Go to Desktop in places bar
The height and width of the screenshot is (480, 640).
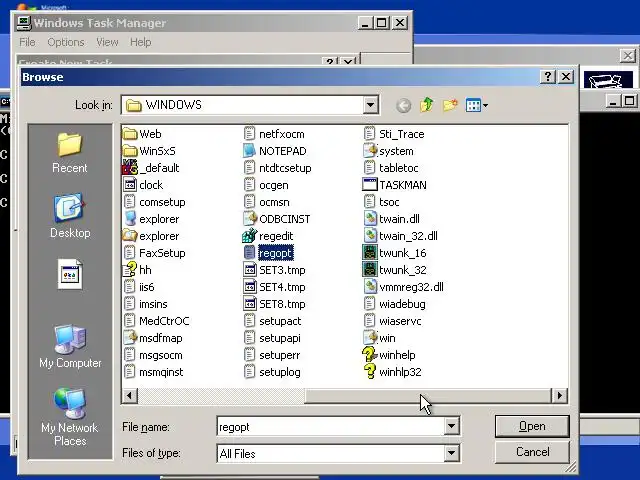click(x=70, y=216)
